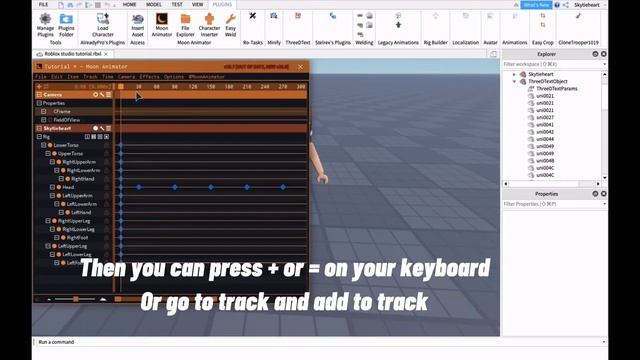Toggle the orange dot next to Head

(x=59, y=187)
